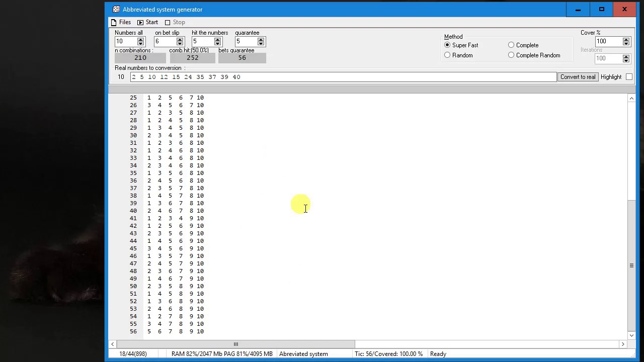Click the RAM usage status bar entry
This screenshot has width=644, height=362.
(x=222, y=354)
